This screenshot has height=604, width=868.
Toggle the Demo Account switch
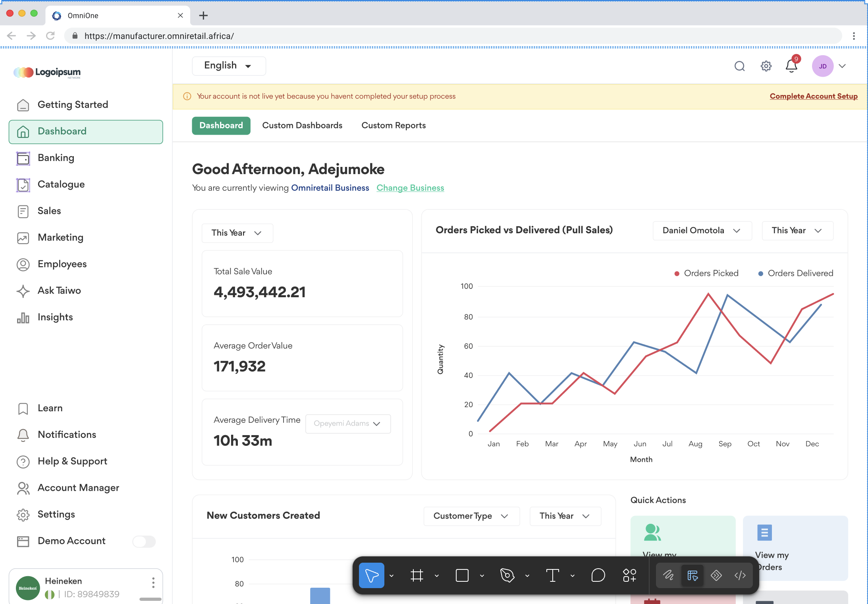144,541
